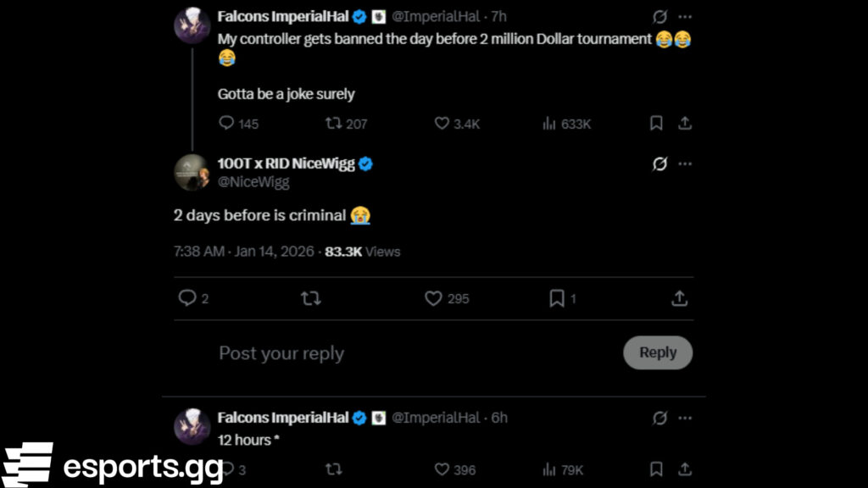Image resolution: width=868 pixels, height=488 pixels.
Task: Bookmark ImperialHal's controller ban tweet
Action: (x=656, y=124)
